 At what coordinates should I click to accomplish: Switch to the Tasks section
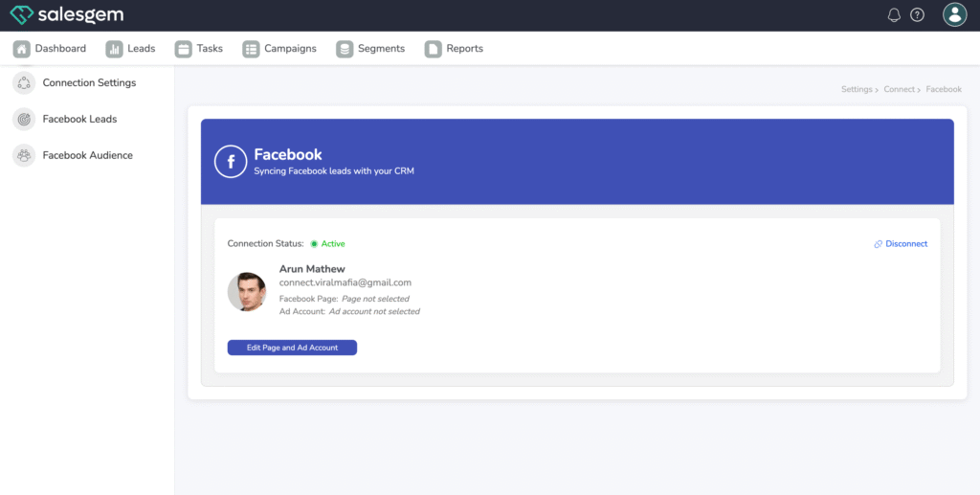click(199, 49)
